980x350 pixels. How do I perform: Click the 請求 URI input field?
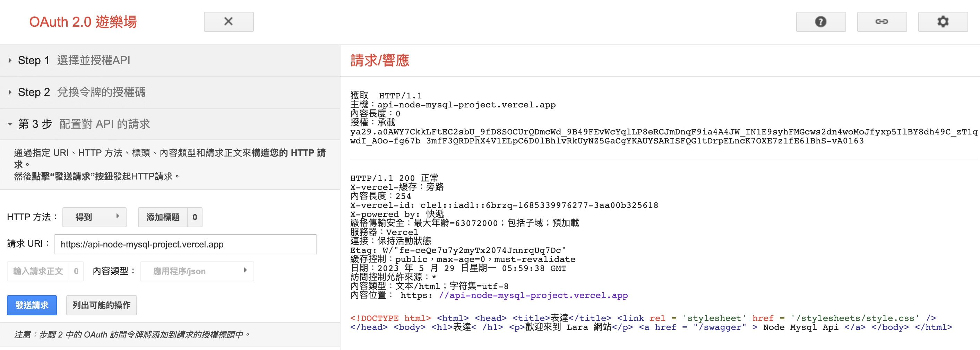click(185, 244)
